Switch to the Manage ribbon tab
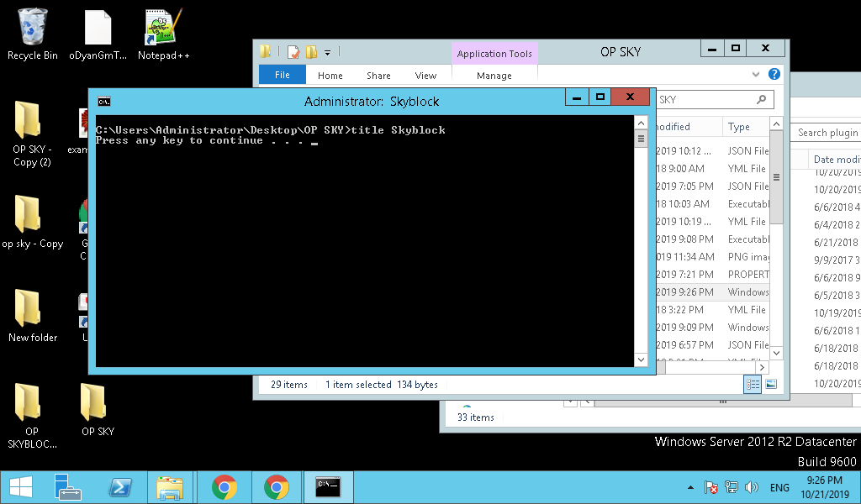The height and width of the screenshot is (504, 861). pos(494,76)
